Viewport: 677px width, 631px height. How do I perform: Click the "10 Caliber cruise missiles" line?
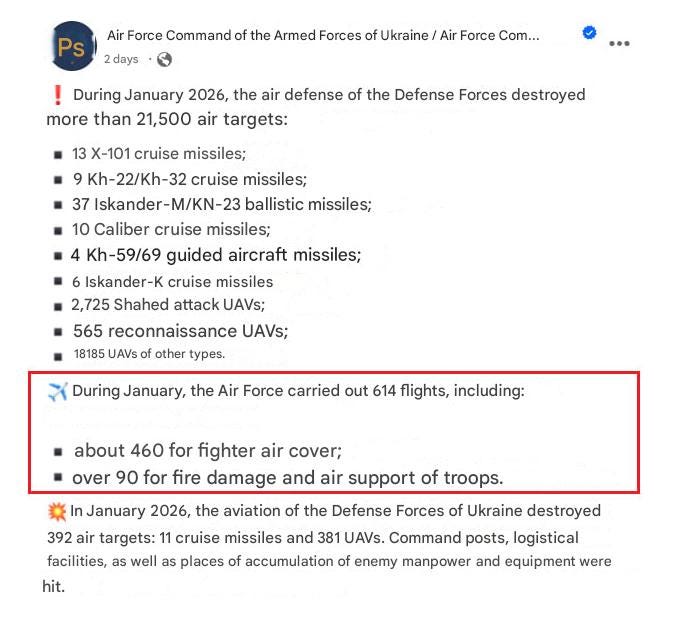pos(171,229)
